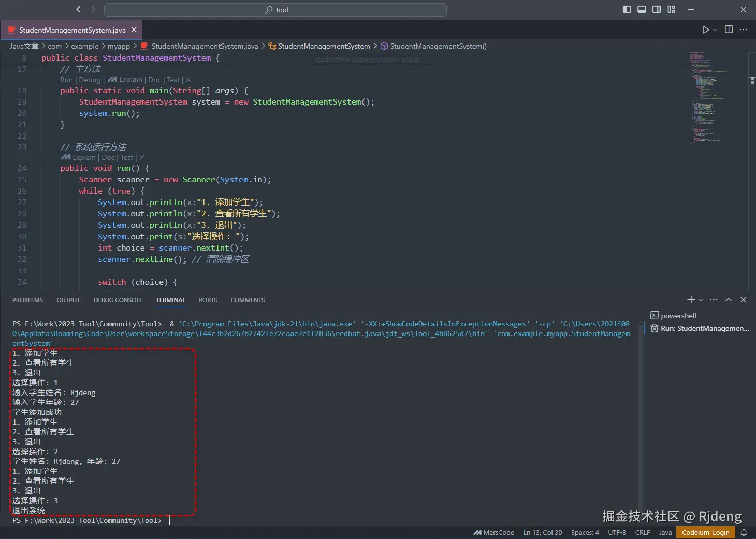Image resolution: width=756 pixels, height=539 pixels.
Task: Open the Tool command center search box
Action: [x=275, y=10]
